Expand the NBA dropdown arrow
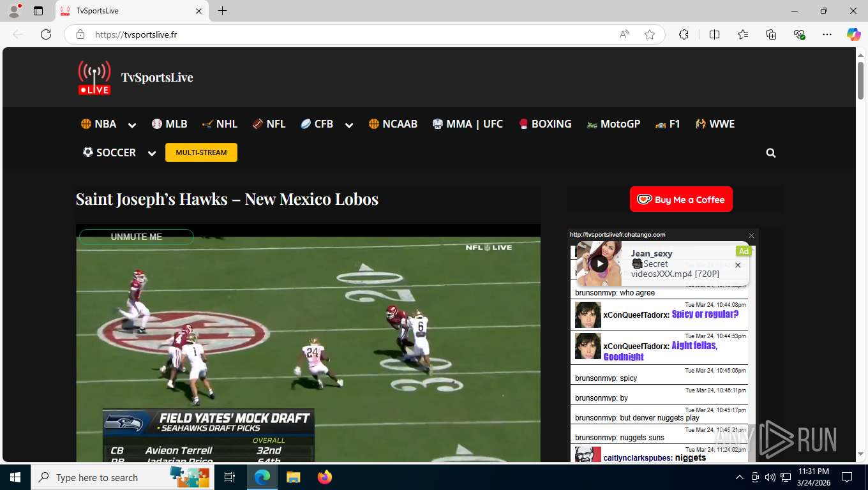The height and width of the screenshot is (490, 868). pyautogui.click(x=132, y=125)
